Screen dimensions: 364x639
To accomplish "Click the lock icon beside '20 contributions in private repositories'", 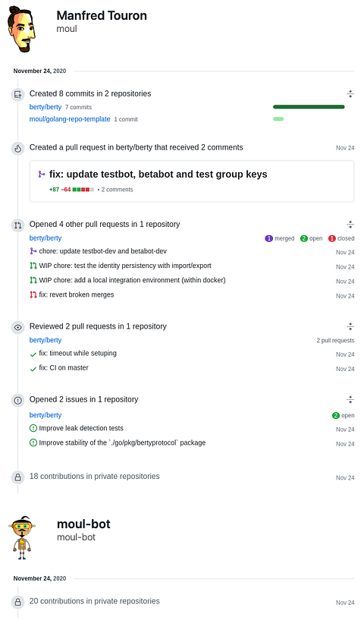I will click(17, 602).
